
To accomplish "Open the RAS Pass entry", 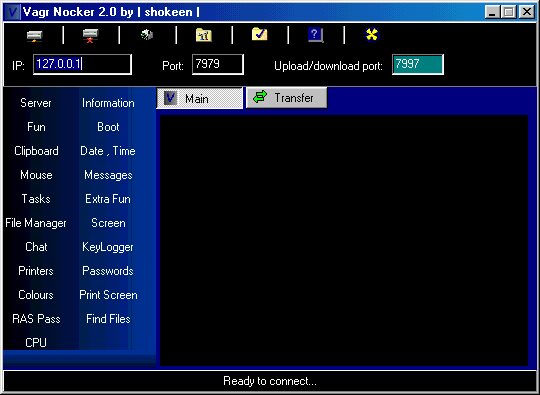I will tap(36, 319).
